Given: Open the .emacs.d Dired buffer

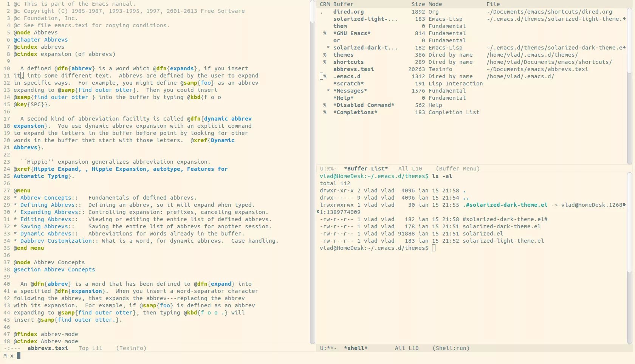Looking at the screenshot, I should click(x=347, y=76).
